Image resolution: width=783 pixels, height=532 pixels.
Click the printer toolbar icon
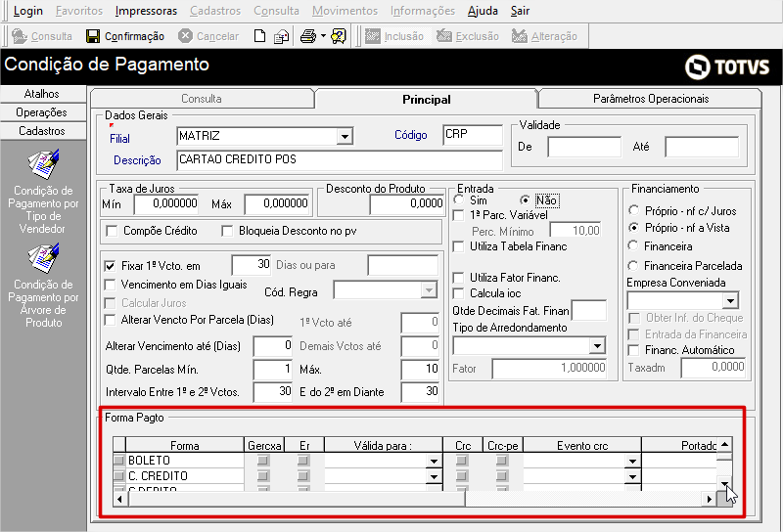308,36
